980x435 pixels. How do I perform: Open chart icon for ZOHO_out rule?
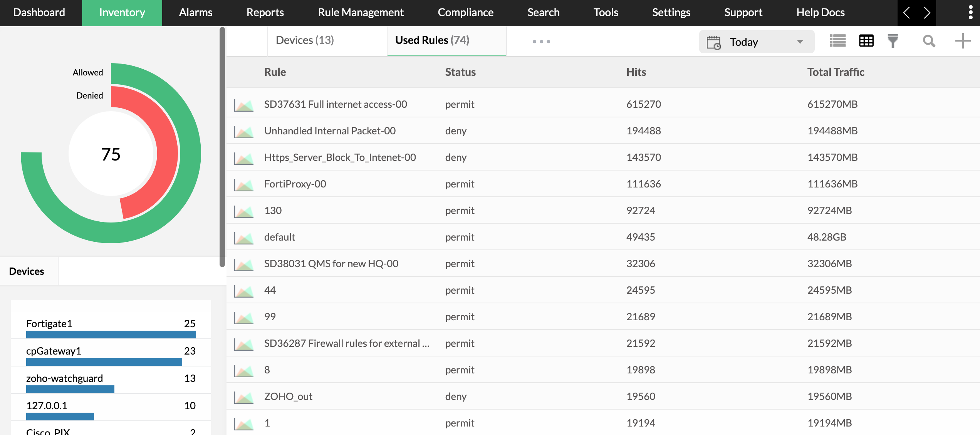[x=244, y=397]
